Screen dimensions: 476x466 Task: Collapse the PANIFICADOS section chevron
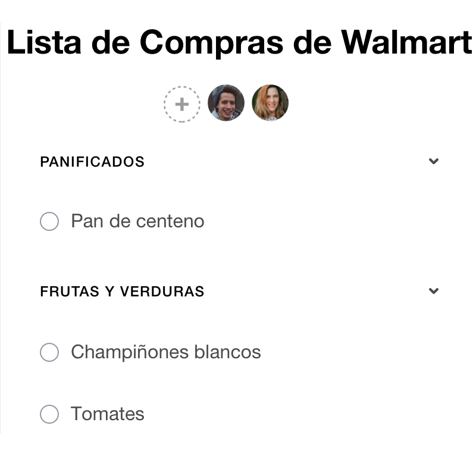click(434, 161)
